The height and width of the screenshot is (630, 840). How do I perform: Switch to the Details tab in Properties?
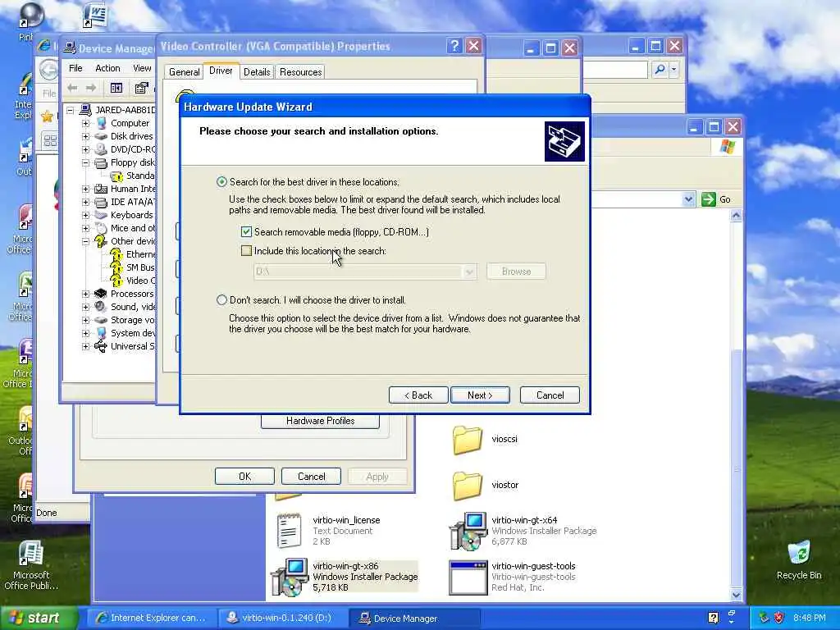[257, 72]
